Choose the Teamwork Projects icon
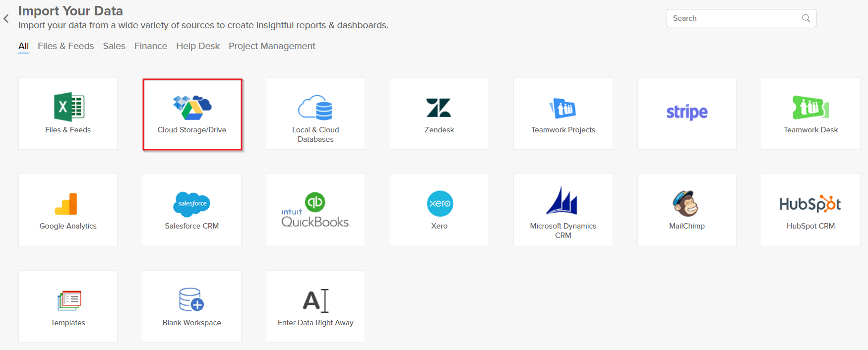 pos(563,108)
